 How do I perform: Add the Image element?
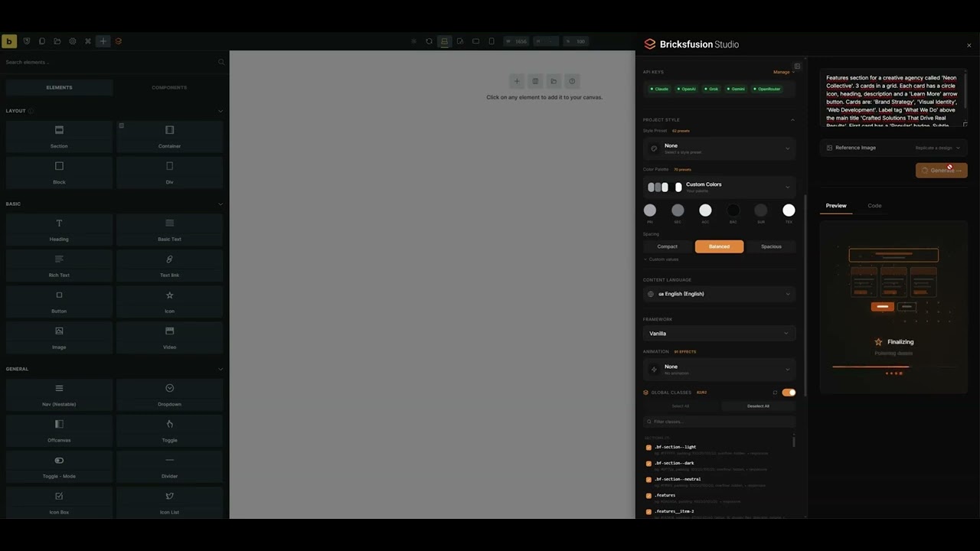(59, 337)
